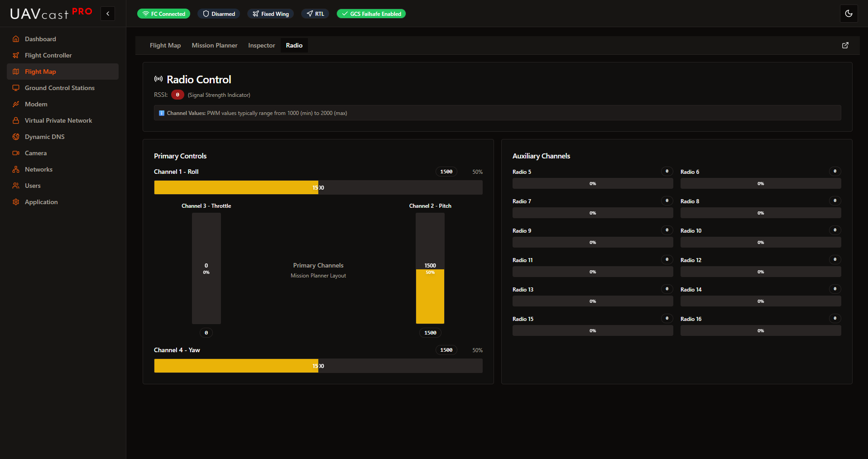Collapse the sidebar with chevron button

(x=108, y=14)
